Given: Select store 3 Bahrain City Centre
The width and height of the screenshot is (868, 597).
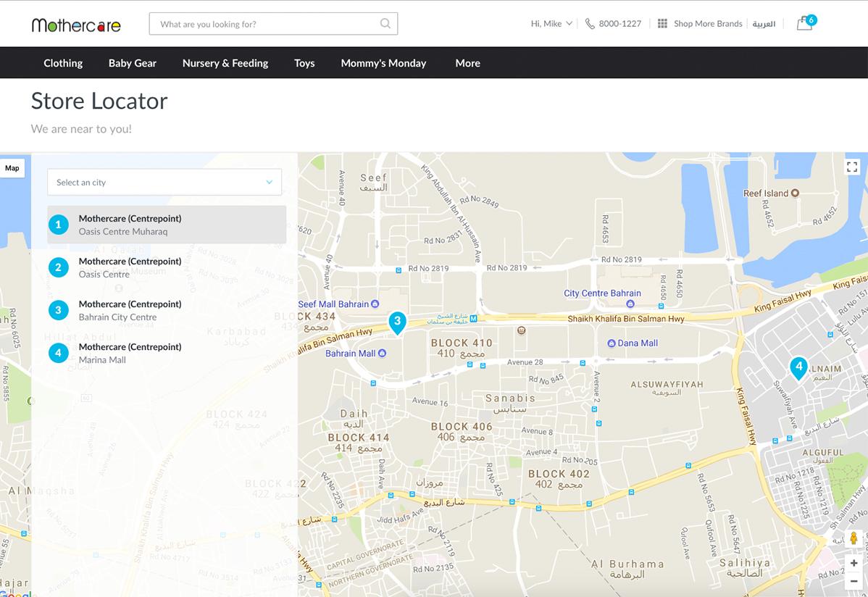Looking at the screenshot, I should (x=167, y=310).
